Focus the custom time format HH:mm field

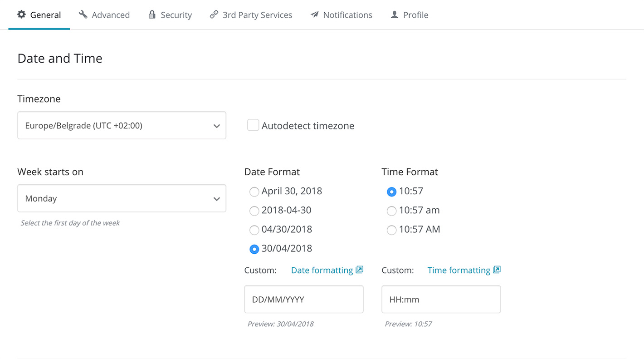point(441,299)
